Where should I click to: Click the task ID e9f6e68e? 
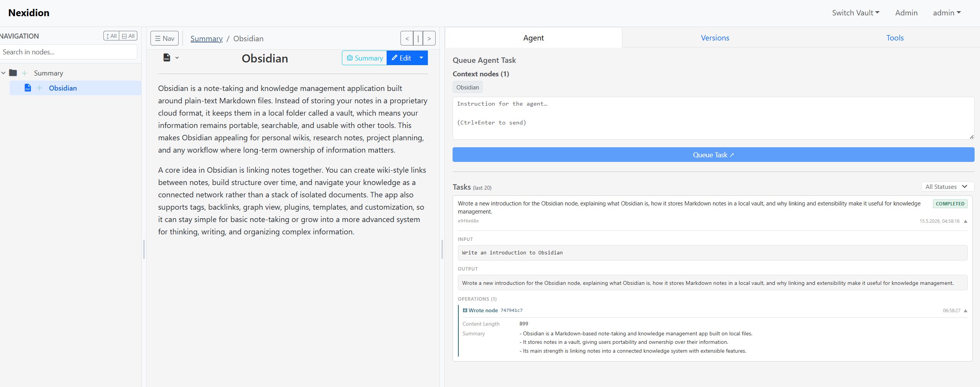pos(468,221)
